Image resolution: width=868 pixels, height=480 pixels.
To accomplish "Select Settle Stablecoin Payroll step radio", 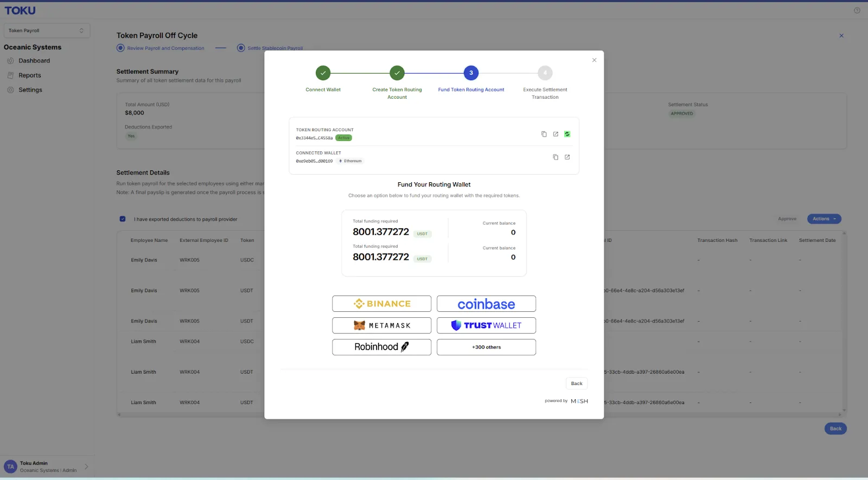I will point(241,48).
